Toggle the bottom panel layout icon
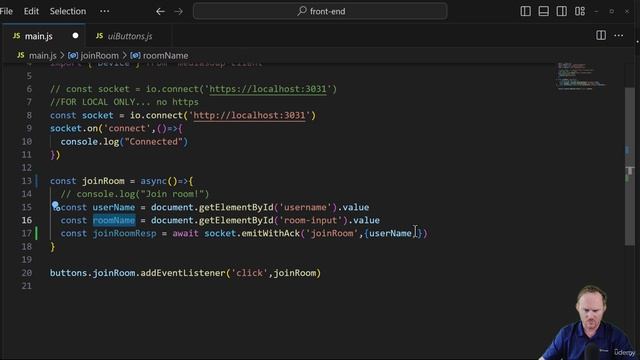Screen dimensions: 640x360 point(544,11)
